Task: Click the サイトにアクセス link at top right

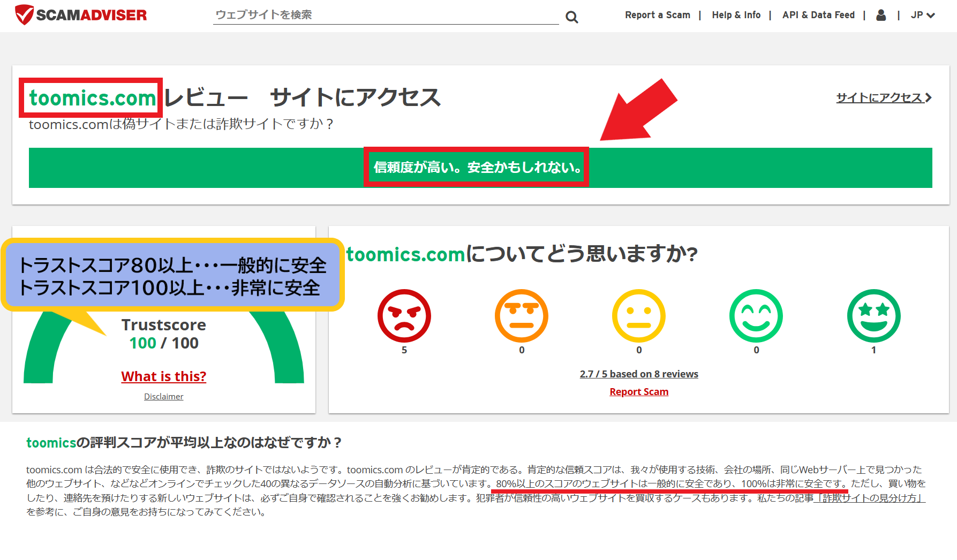Action: point(884,97)
